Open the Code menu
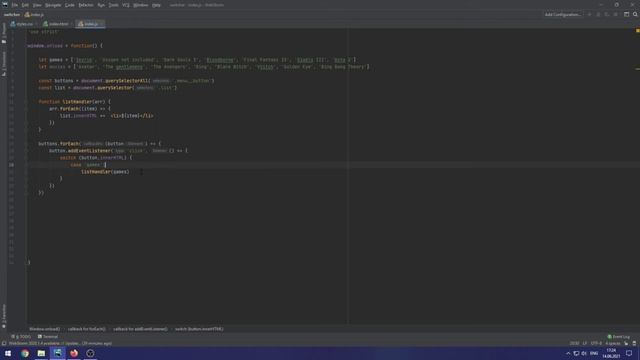The image size is (640, 360). tap(70, 5)
